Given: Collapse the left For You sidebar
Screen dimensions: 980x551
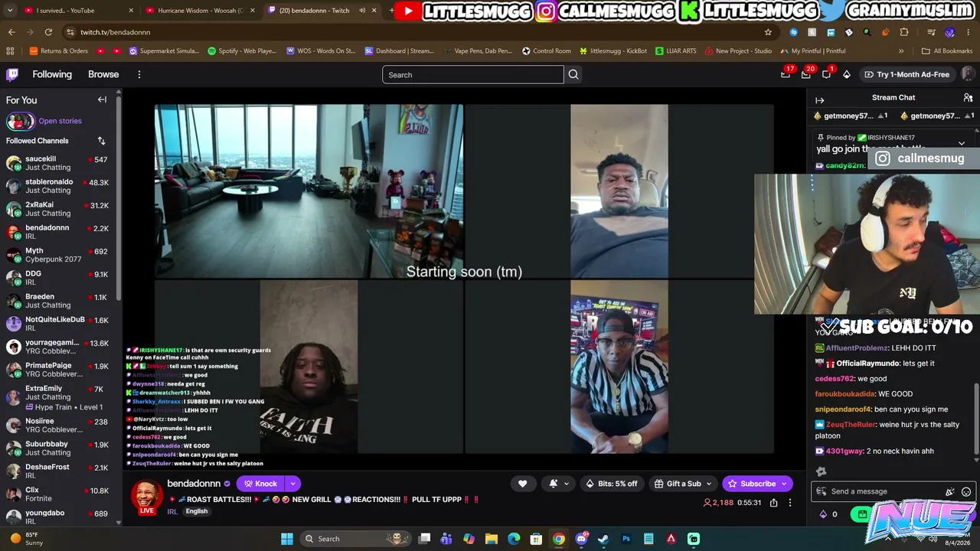Looking at the screenshot, I should pyautogui.click(x=102, y=100).
